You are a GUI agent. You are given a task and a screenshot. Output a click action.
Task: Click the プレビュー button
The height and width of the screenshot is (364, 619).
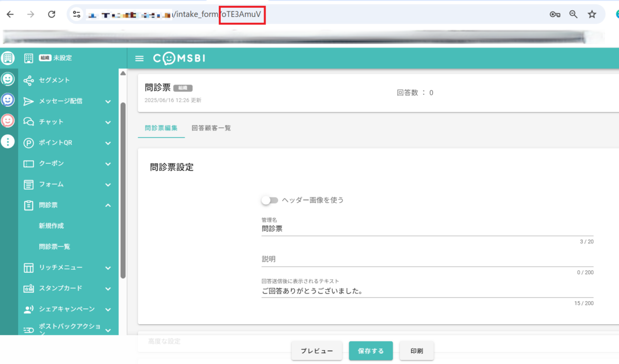pyautogui.click(x=317, y=351)
